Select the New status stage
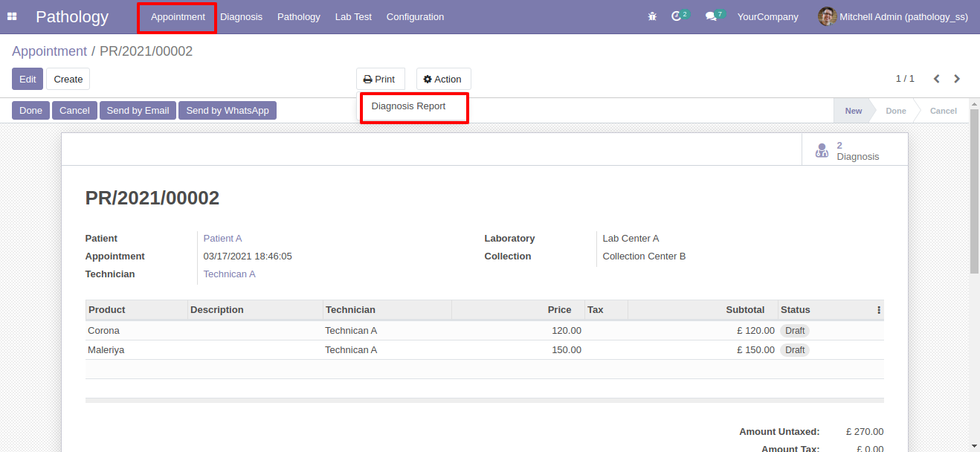Image resolution: width=980 pixels, height=452 pixels. click(x=853, y=111)
